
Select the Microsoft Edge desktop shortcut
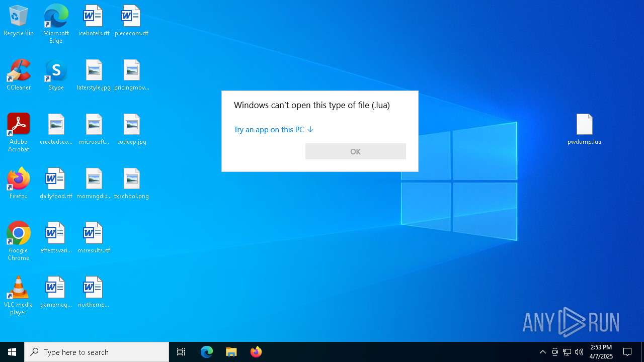[x=56, y=24]
